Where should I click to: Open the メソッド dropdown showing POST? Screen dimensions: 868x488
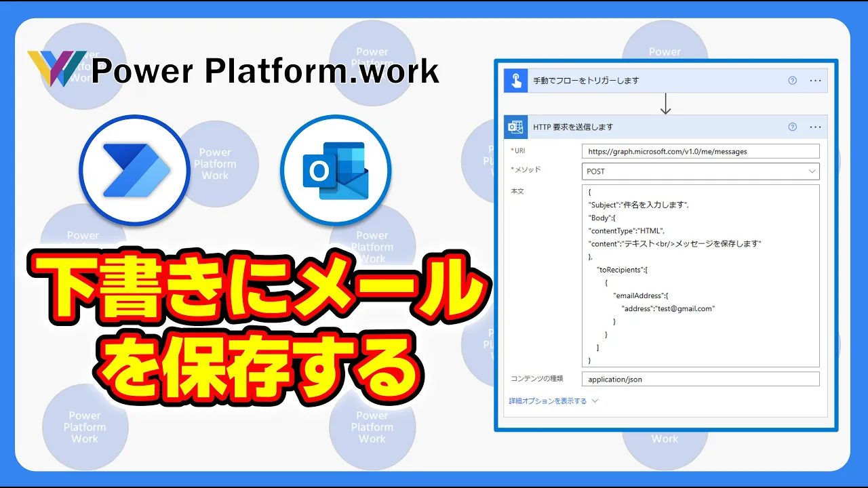click(x=701, y=171)
